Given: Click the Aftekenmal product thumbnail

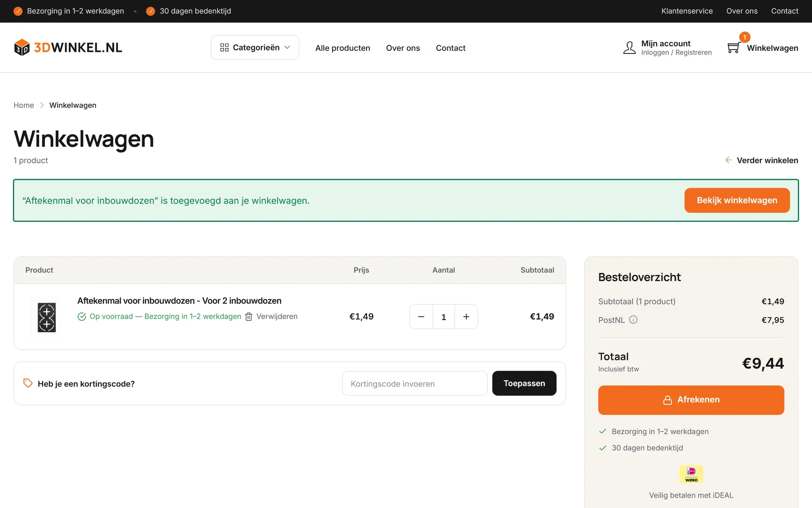Looking at the screenshot, I should 47,317.
